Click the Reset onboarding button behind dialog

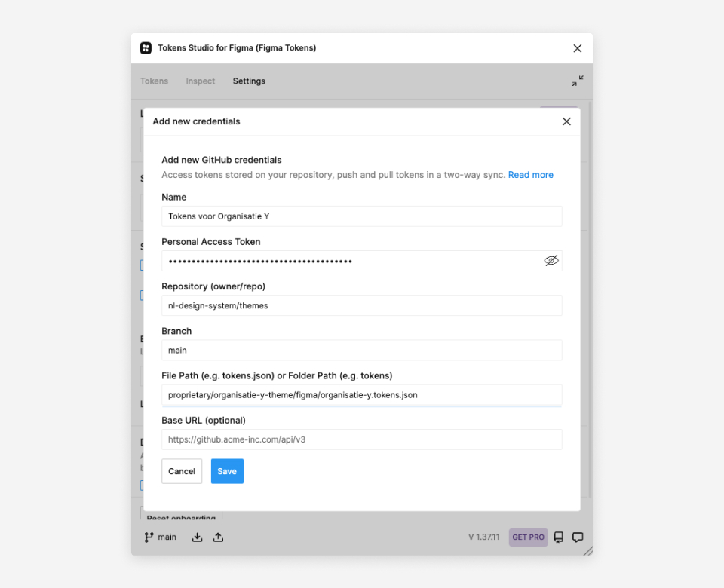point(181,516)
